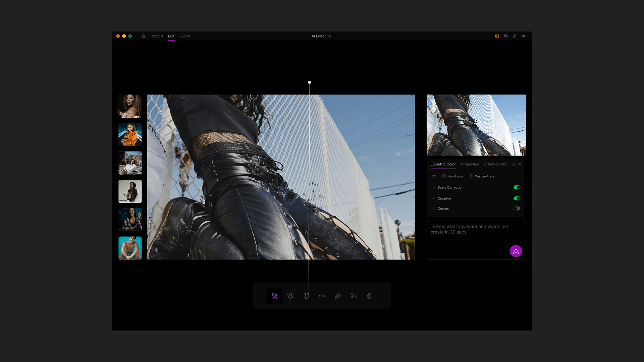This screenshot has width=644, height=362.
Task: Select the arrow selection tool
Action: [274, 296]
